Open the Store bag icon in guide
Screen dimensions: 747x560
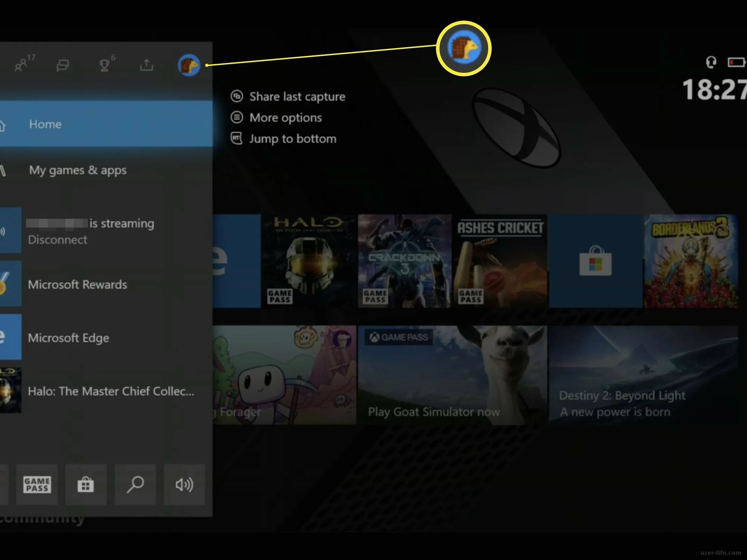(x=86, y=485)
